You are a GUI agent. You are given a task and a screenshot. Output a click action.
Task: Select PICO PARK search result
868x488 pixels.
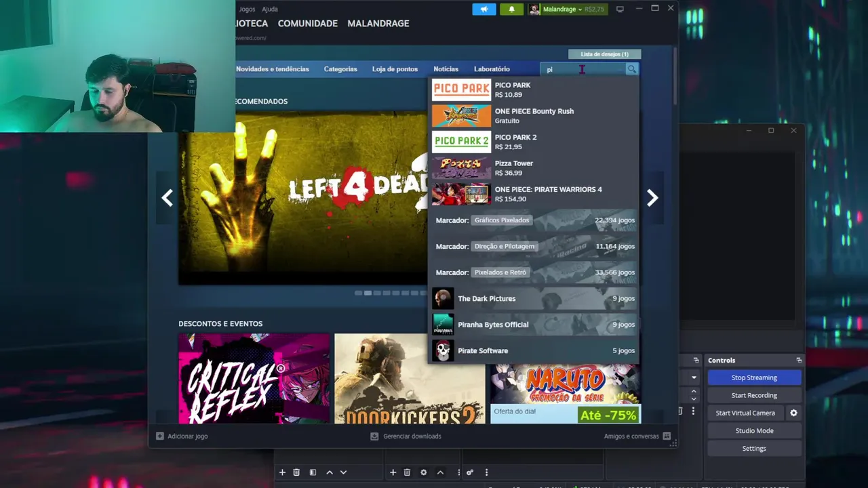[534, 89]
